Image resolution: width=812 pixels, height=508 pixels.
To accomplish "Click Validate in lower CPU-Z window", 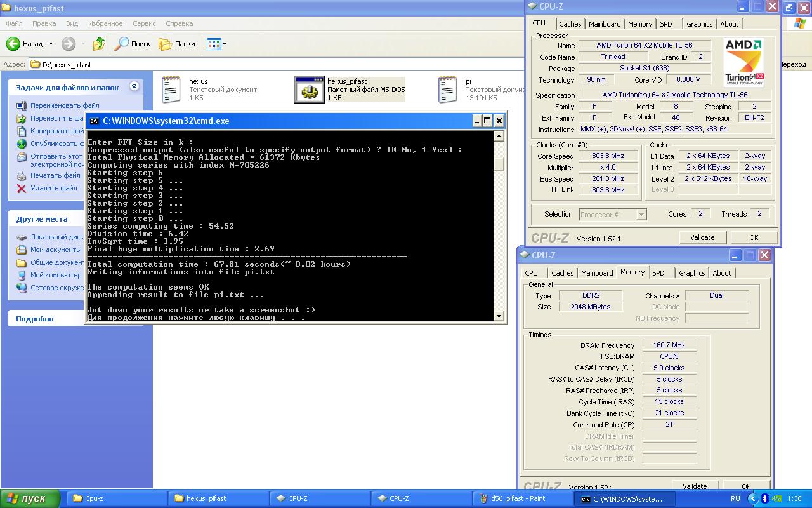I will (x=695, y=486).
